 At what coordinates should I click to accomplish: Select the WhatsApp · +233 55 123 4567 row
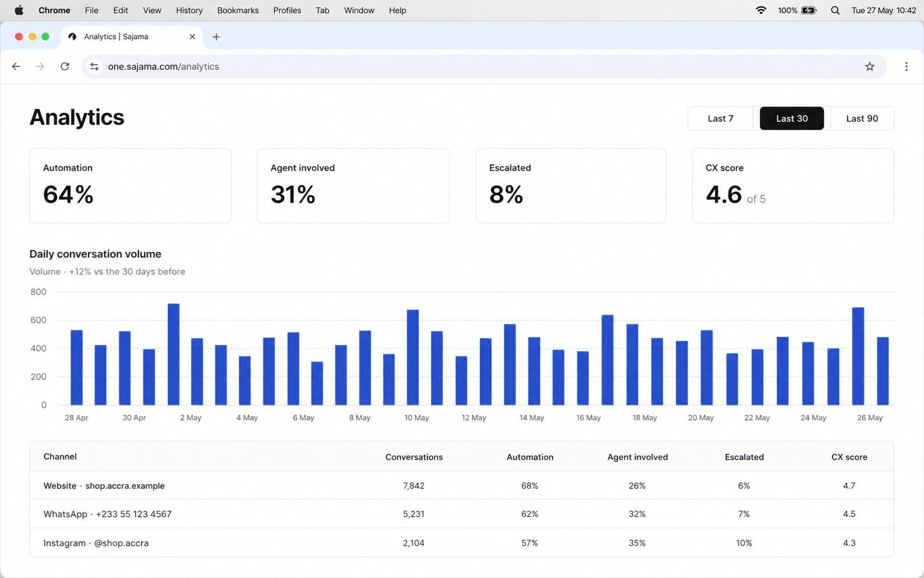(x=461, y=514)
